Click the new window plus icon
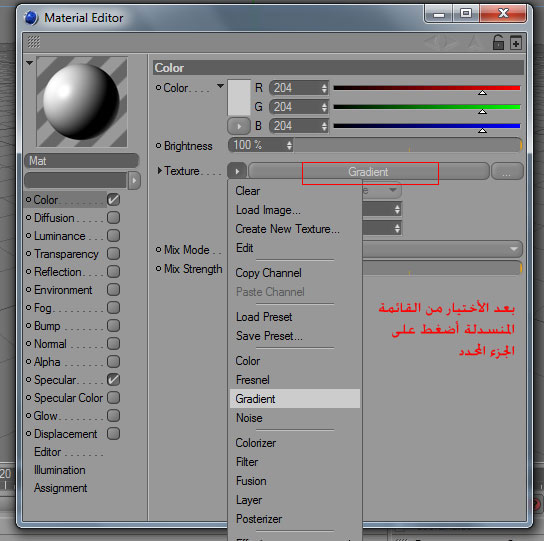 pyautogui.click(x=516, y=43)
